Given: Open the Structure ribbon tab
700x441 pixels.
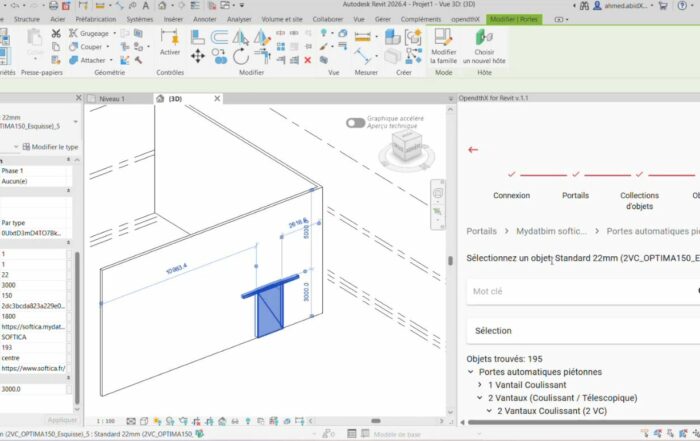Looking at the screenshot, I should [27, 19].
